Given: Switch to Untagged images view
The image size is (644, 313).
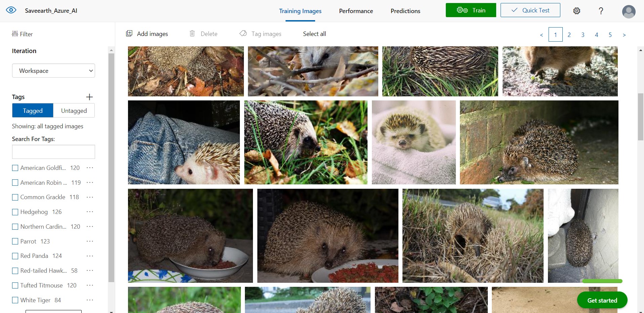Looking at the screenshot, I should click(74, 110).
